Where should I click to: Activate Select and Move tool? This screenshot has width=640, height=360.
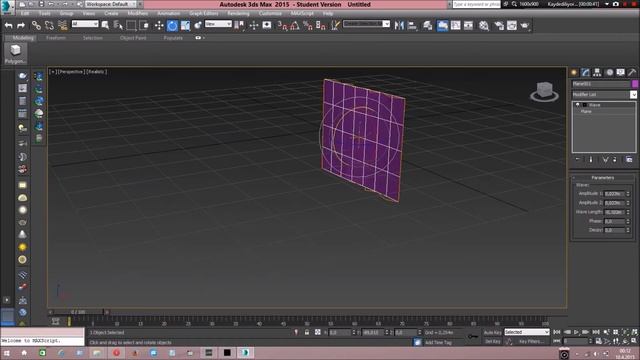[x=159, y=25]
